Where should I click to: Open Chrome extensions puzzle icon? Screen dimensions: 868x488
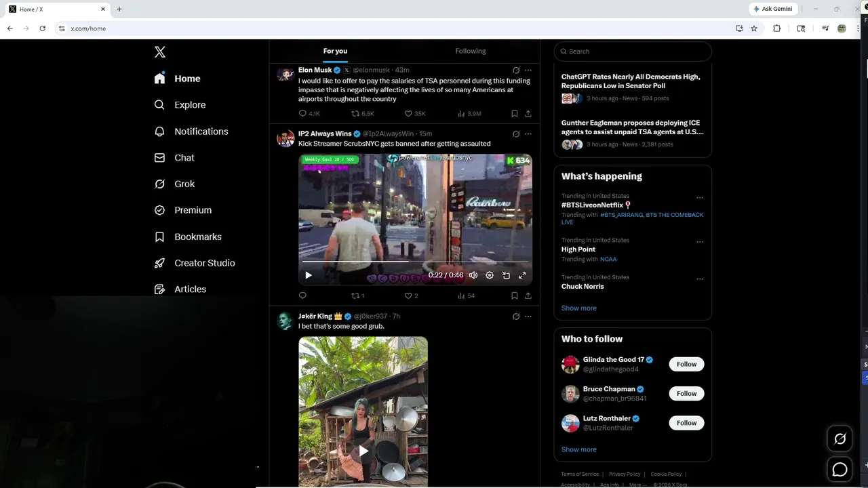(x=777, y=28)
